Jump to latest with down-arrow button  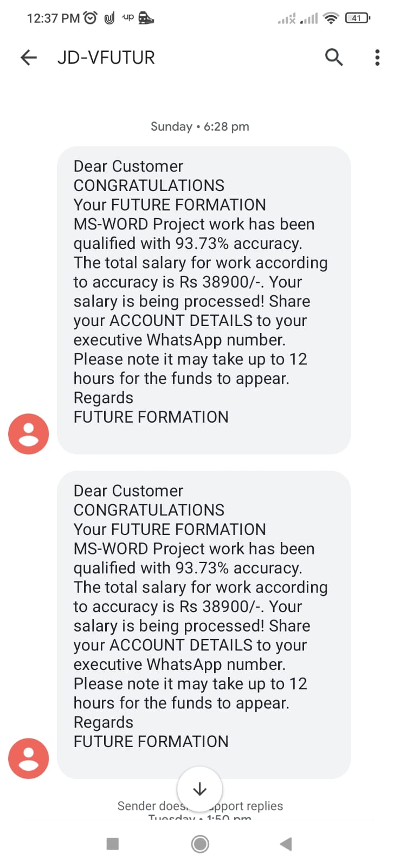click(x=199, y=789)
